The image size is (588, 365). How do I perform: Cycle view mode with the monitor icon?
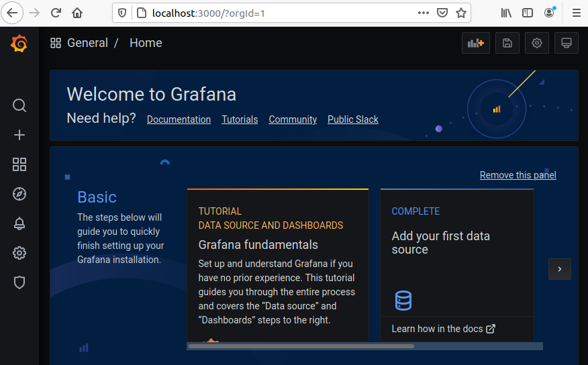pos(567,43)
